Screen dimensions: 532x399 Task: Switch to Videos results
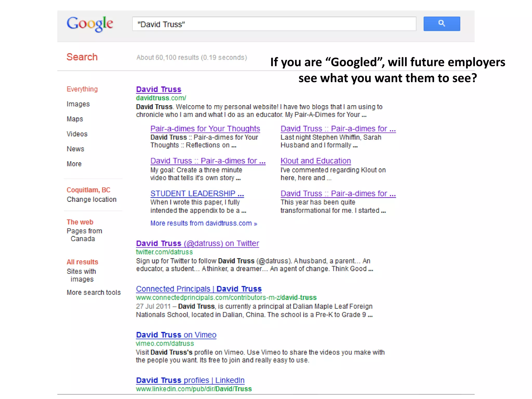tap(77, 134)
